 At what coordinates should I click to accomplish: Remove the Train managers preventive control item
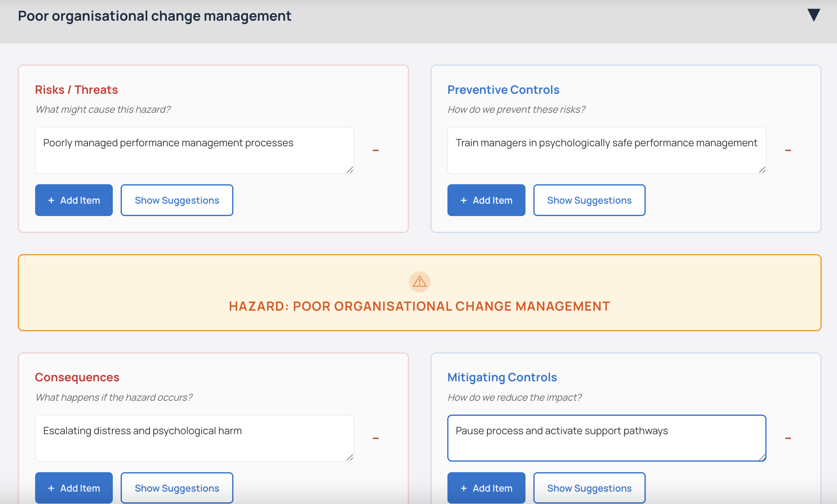point(788,150)
